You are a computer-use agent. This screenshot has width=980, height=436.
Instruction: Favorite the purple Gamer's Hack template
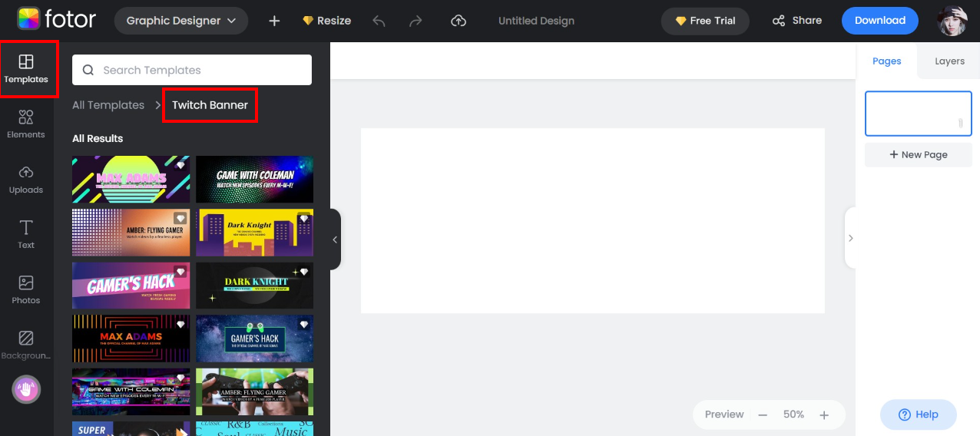point(180,271)
